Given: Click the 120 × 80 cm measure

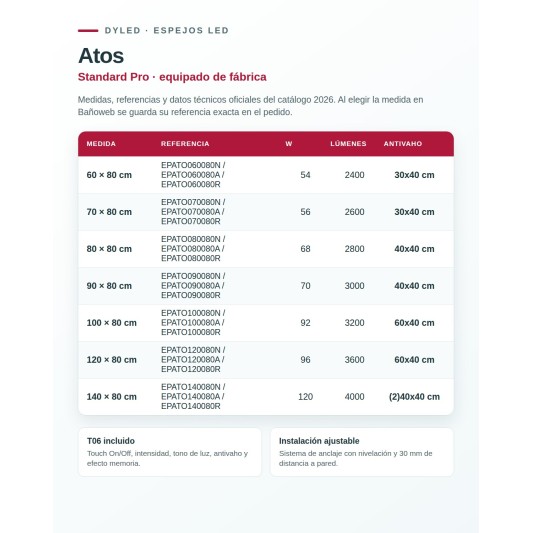Looking at the screenshot, I should [x=111, y=360].
